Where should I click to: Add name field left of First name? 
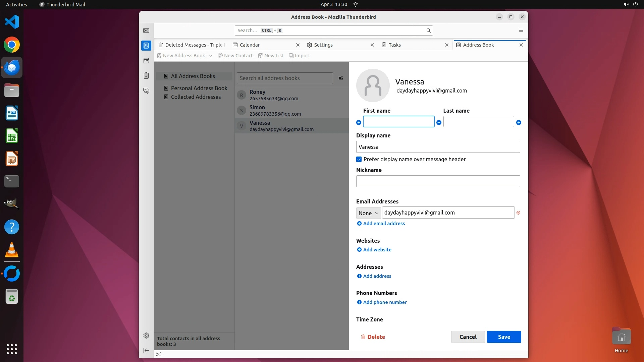[x=359, y=123]
